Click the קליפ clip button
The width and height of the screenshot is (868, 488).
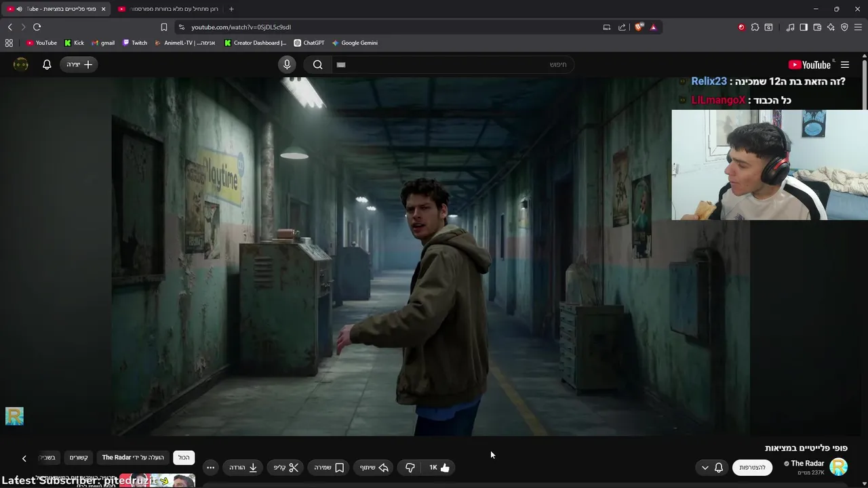[x=286, y=468]
